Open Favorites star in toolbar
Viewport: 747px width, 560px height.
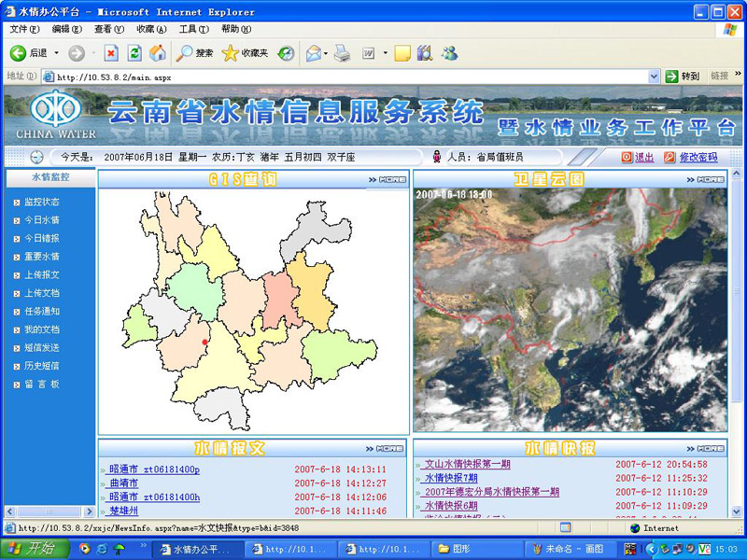click(230, 53)
